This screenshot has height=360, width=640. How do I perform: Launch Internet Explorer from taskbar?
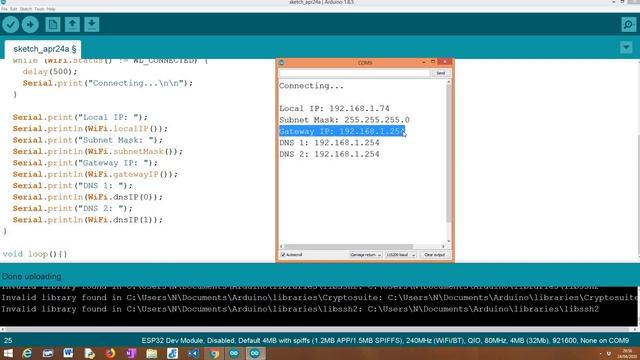tap(27, 353)
